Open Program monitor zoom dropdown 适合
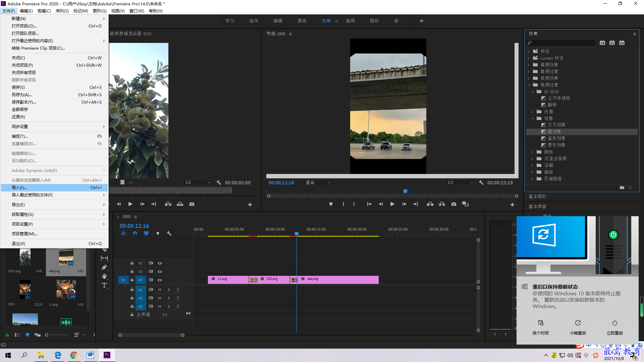Viewport: 644px width, 362px height. pos(317,182)
